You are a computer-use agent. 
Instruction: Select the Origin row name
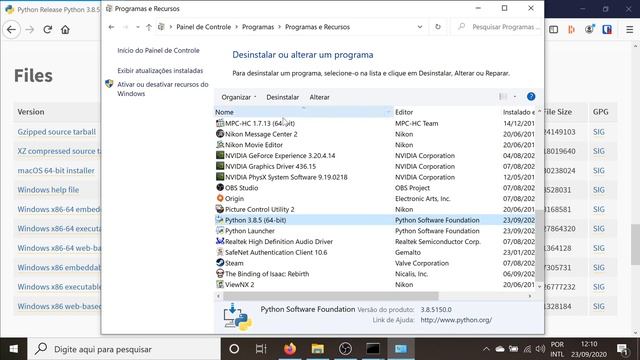234,198
